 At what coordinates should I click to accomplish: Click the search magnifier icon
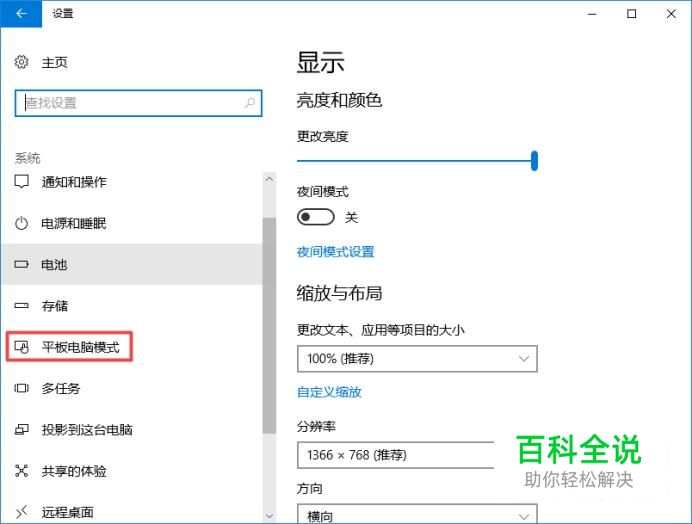tap(250, 103)
